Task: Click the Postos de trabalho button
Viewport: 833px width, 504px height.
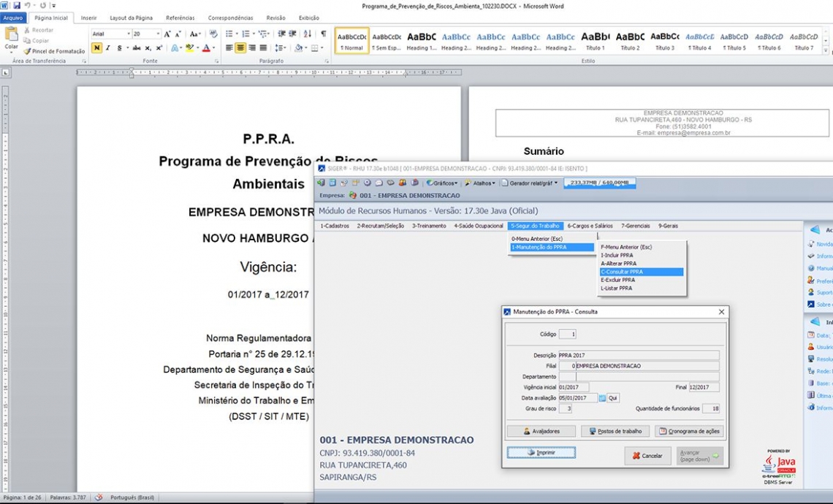Action: (x=615, y=431)
